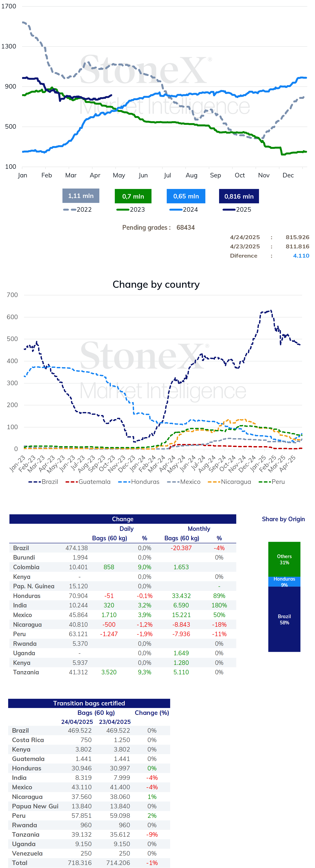Click the Nicaragua legend item
This screenshot has width=315, height=868.
pyautogui.click(x=229, y=482)
